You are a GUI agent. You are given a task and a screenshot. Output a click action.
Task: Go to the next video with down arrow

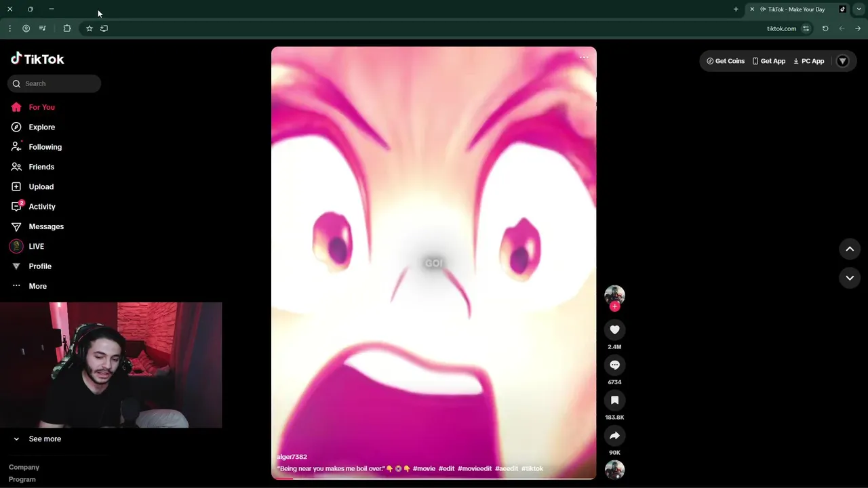pos(850,278)
